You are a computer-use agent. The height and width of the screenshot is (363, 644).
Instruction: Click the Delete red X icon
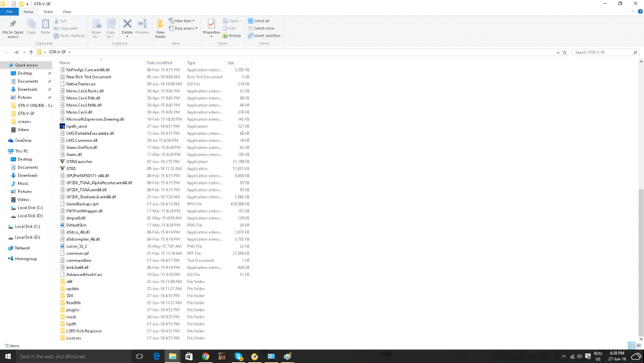[x=128, y=25]
